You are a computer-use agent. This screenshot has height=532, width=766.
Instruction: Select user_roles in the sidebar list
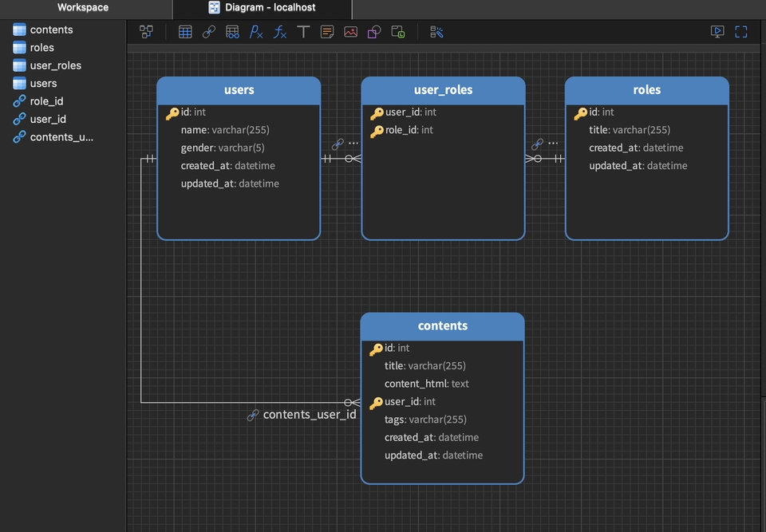click(55, 65)
